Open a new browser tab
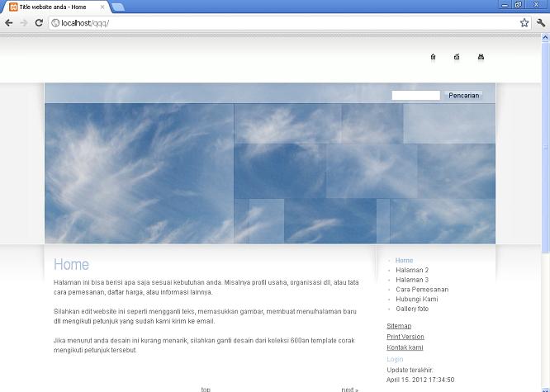The width and height of the screenshot is (550, 392). click(118, 7)
